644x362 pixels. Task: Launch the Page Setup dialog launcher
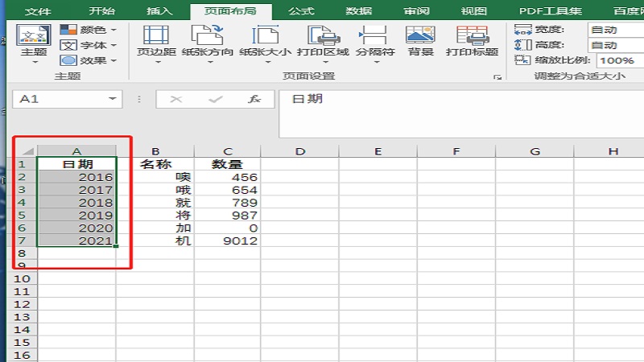coord(497,77)
